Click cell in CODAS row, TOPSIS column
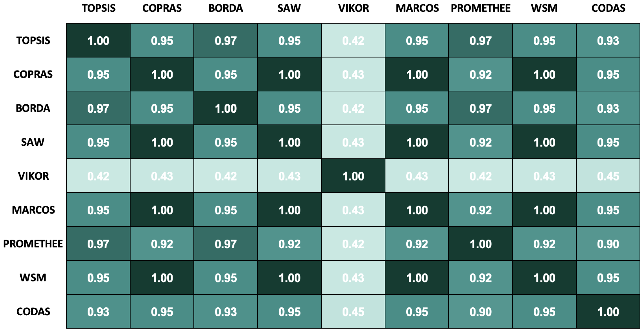 click(x=98, y=312)
